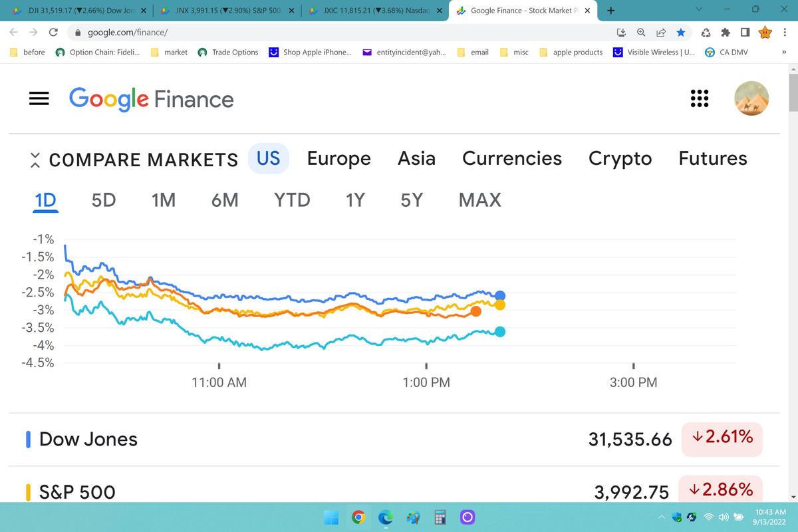Toggle the bookmark star
The width and height of the screenshot is (798, 532).
coord(680,32)
